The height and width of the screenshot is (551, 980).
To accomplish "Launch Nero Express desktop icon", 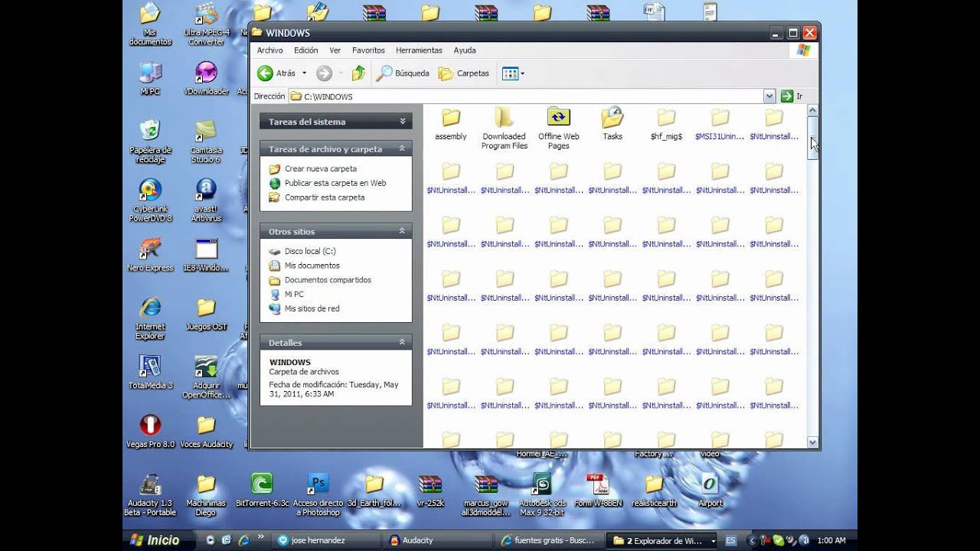I will click(x=150, y=255).
